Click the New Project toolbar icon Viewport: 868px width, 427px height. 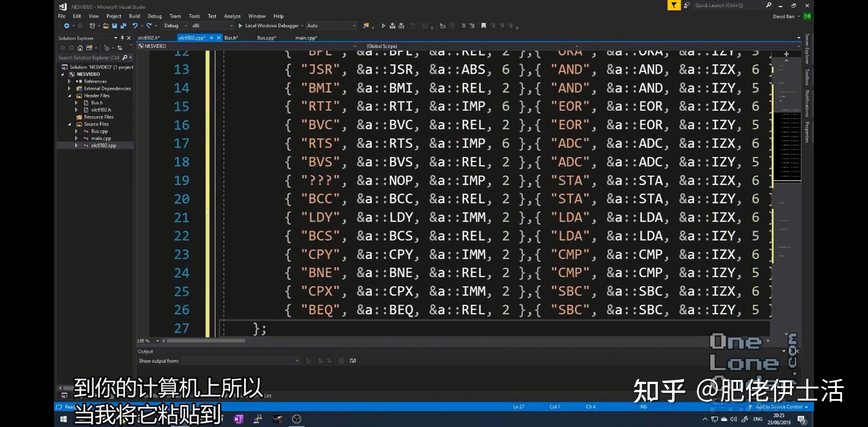(92, 26)
